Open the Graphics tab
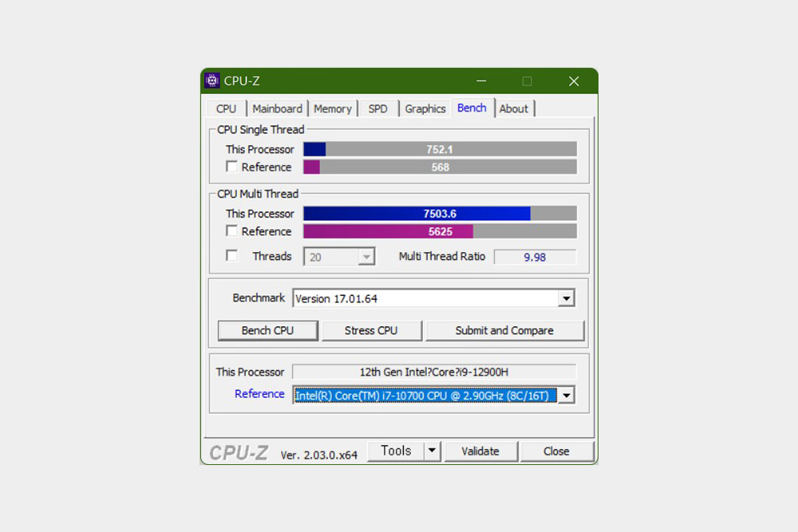The image size is (798, 532). coord(425,108)
